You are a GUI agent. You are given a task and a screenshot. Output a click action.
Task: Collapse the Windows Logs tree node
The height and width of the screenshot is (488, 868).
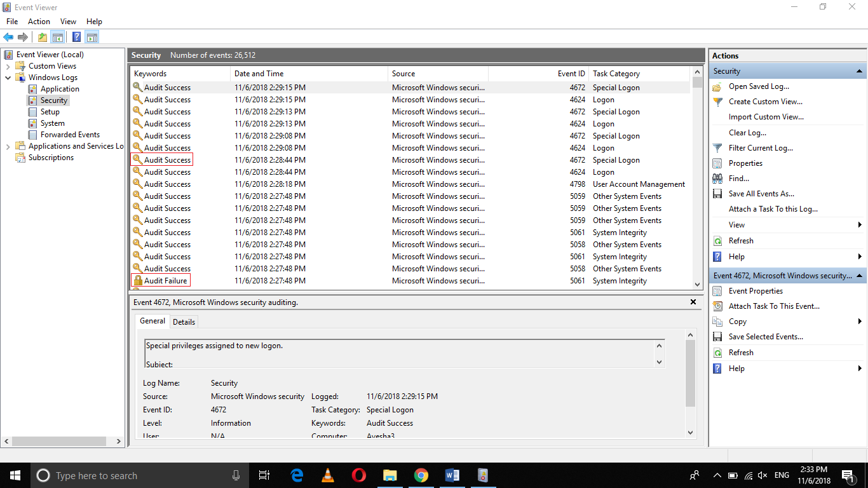pos(8,78)
